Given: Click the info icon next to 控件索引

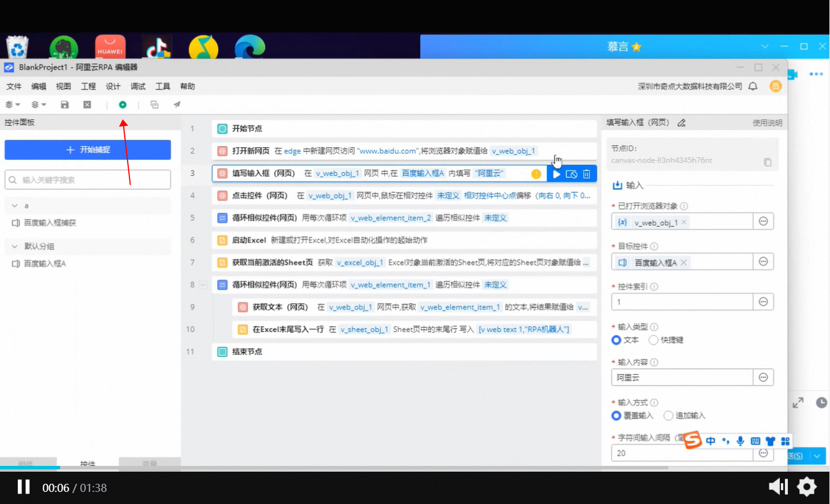Looking at the screenshot, I should coord(654,287).
